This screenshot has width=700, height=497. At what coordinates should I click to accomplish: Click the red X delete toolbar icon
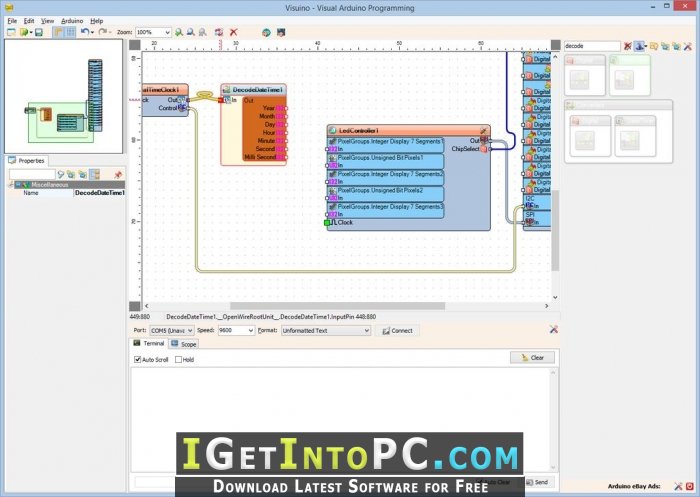[x=233, y=32]
